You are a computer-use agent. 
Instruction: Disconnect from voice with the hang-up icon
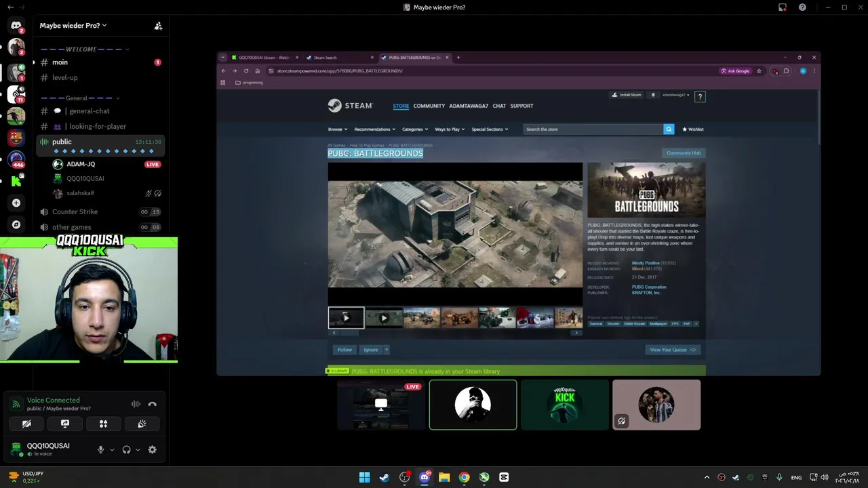pyautogui.click(x=153, y=404)
